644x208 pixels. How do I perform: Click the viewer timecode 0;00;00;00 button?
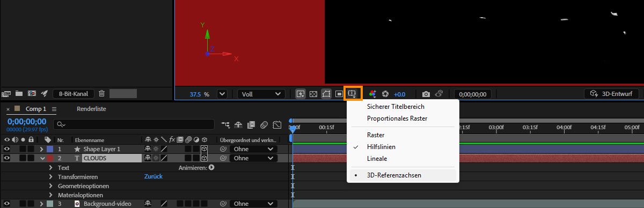[473, 94]
